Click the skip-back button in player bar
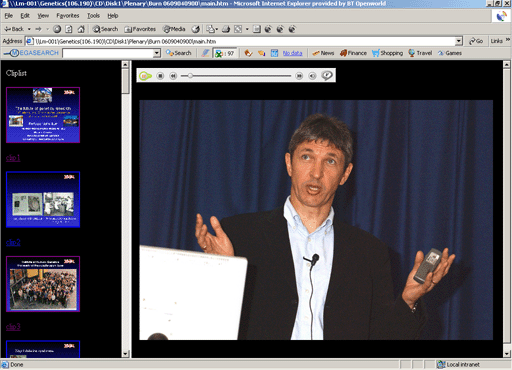The height and width of the screenshot is (370, 512). point(173,76)
